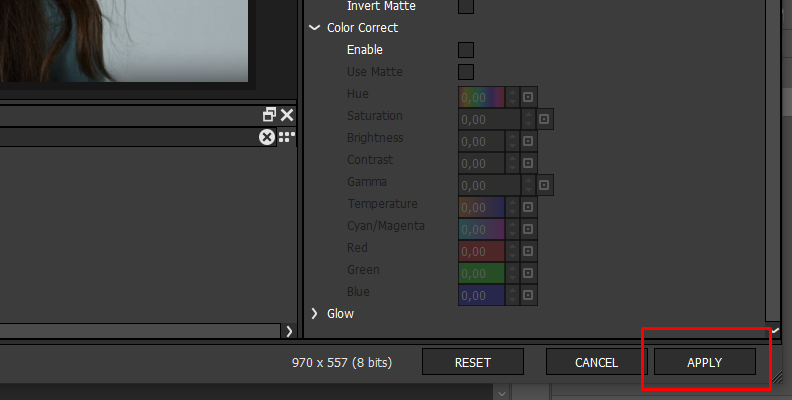Screen dimensions: 792x400
Task: Enable Color Correct checkbox
Action: pos(466,50)
